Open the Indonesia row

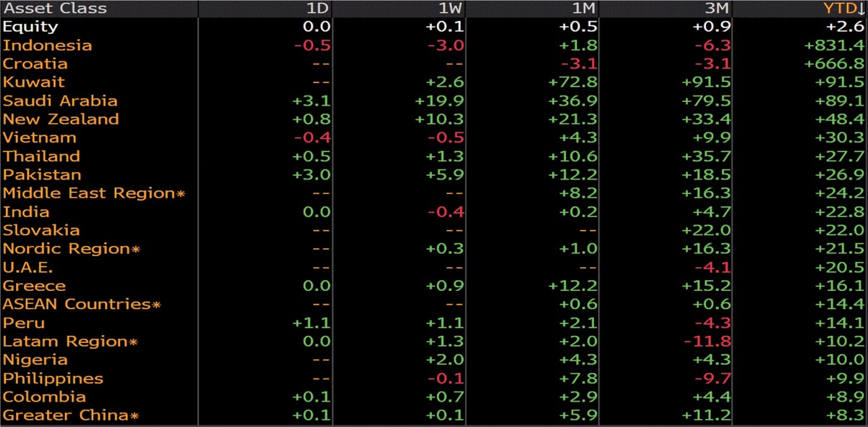[48, 46]
